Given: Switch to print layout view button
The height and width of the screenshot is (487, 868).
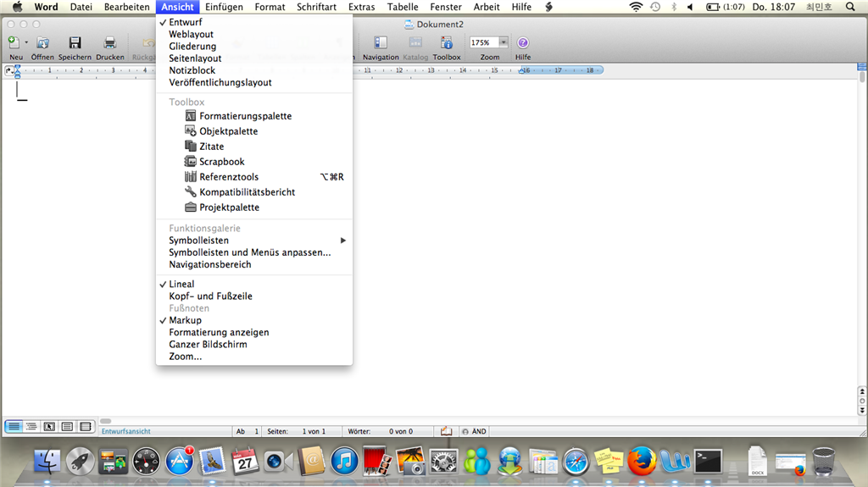Looking at the screenshot, I should (67, 426).
